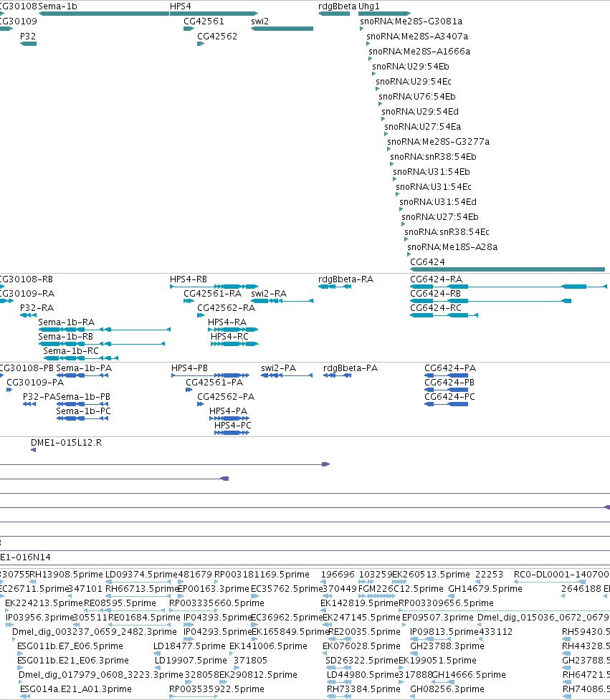Click the HPS4 gene label
Viewport: 610px width, 700px height.
[x=181, y=6]
